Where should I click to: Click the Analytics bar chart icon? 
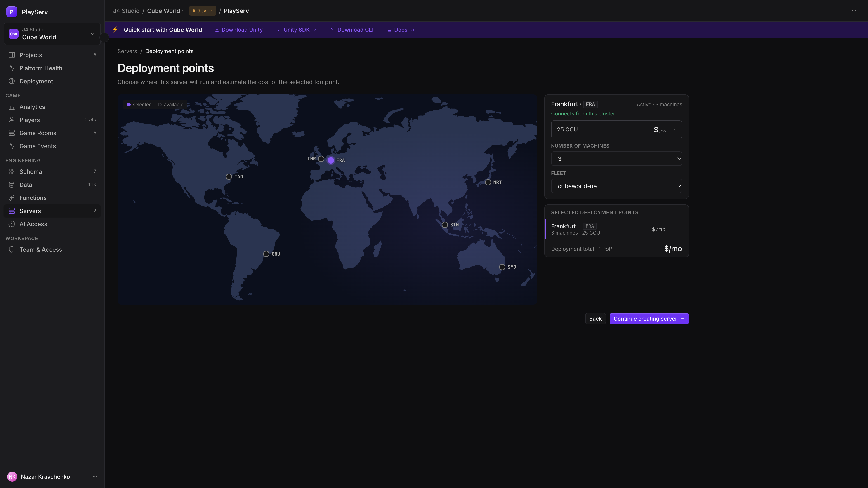(x=12, y=107)
